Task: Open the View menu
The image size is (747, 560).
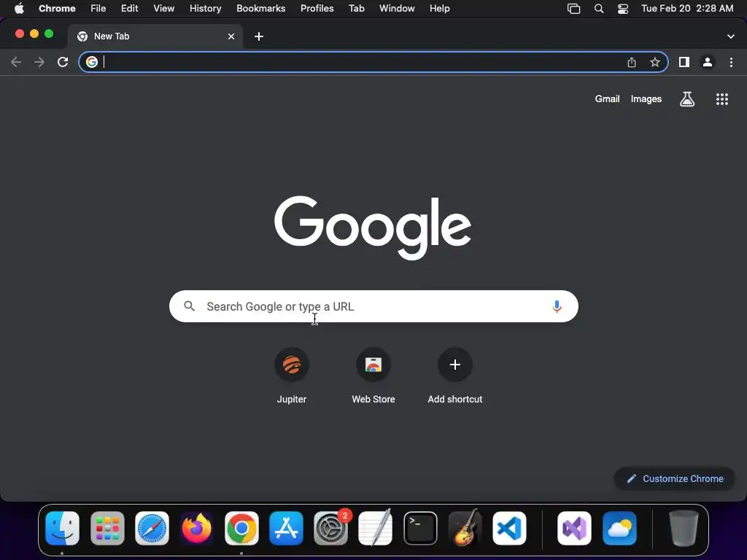Action: pyautogui.click(x=164, y=9)
